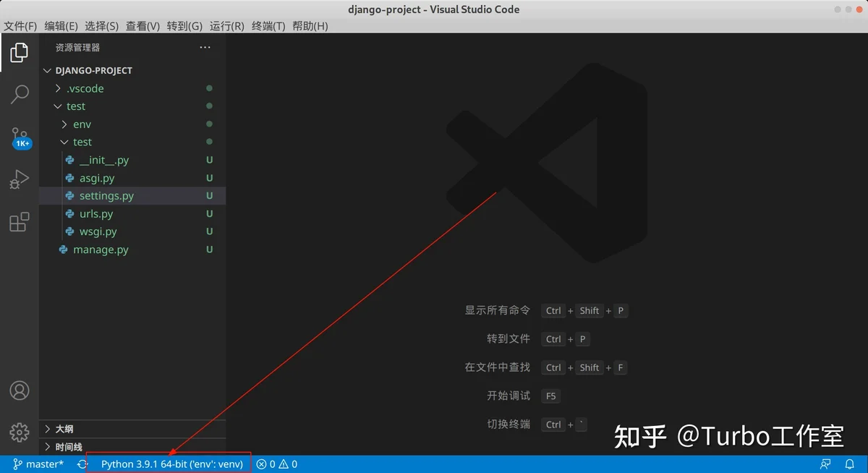Open the Explorer view in activity bar
The height and width of the screenshot is (473, 868).
point(20,52)
